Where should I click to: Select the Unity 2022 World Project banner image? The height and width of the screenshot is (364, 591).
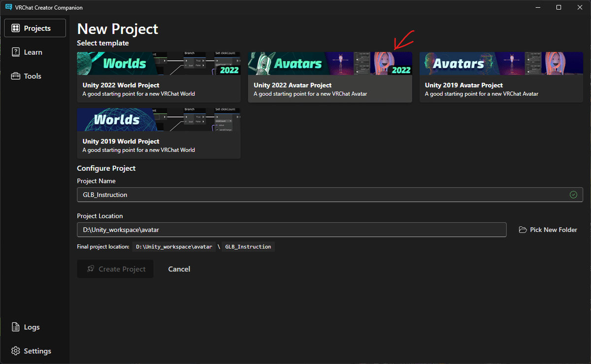(159, 63)
